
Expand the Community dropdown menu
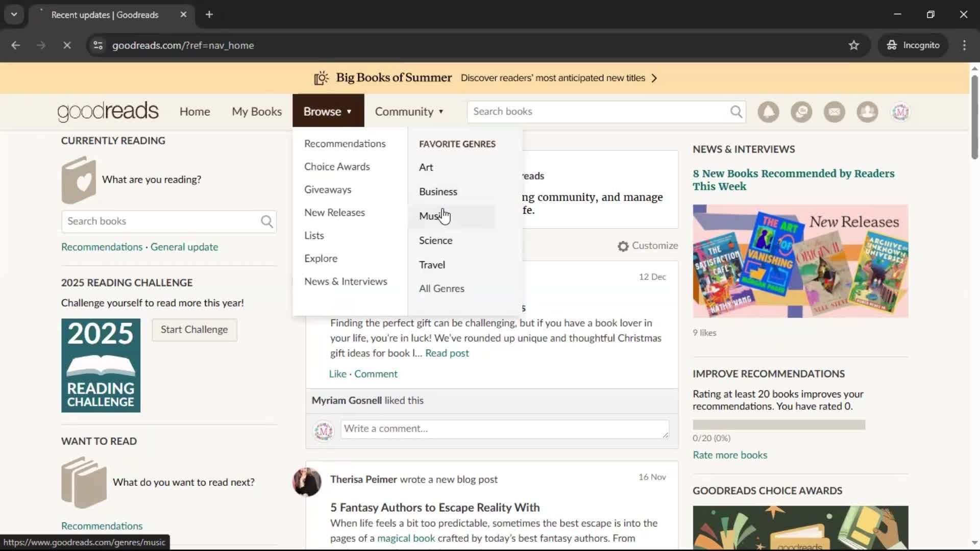pyautogui.click(x=409, y=112)
